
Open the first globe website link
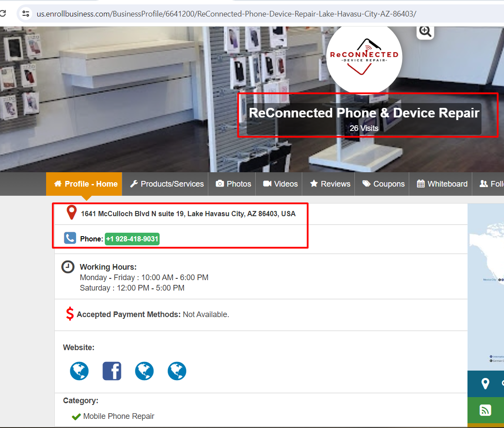(79, 371)
